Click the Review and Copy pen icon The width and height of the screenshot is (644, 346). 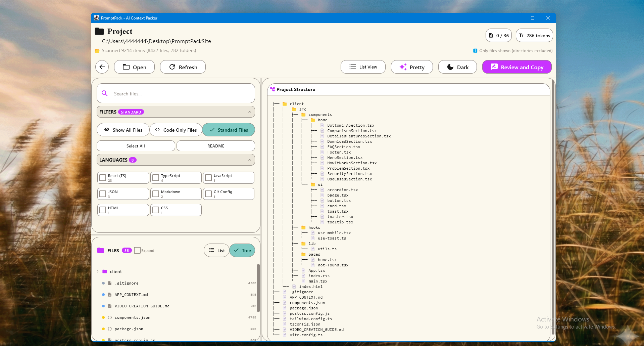(x=494, y=67)
